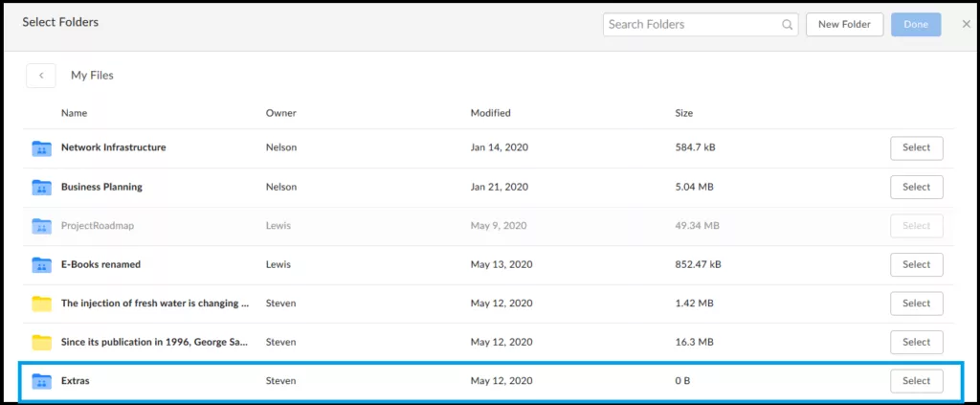Click the 'May 9, 2020' modified date
Viewport: 980px width, 405px height.
[498, 226]
